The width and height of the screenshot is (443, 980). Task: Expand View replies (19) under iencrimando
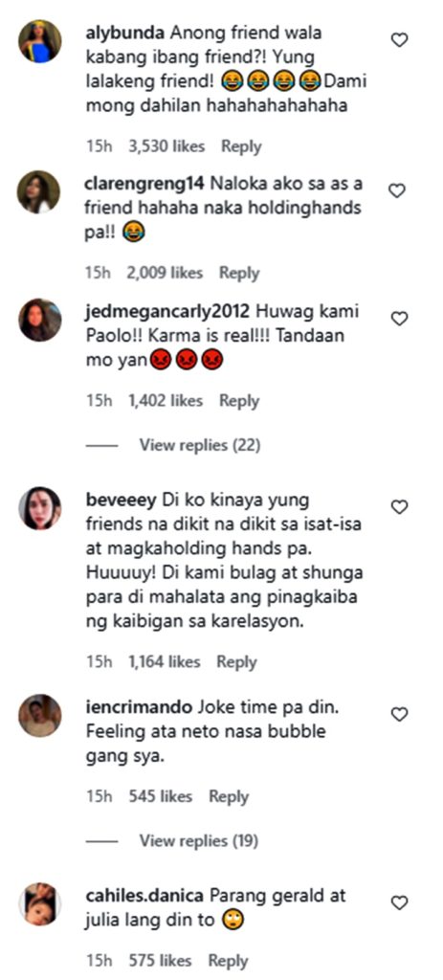(x=198, y=841)
